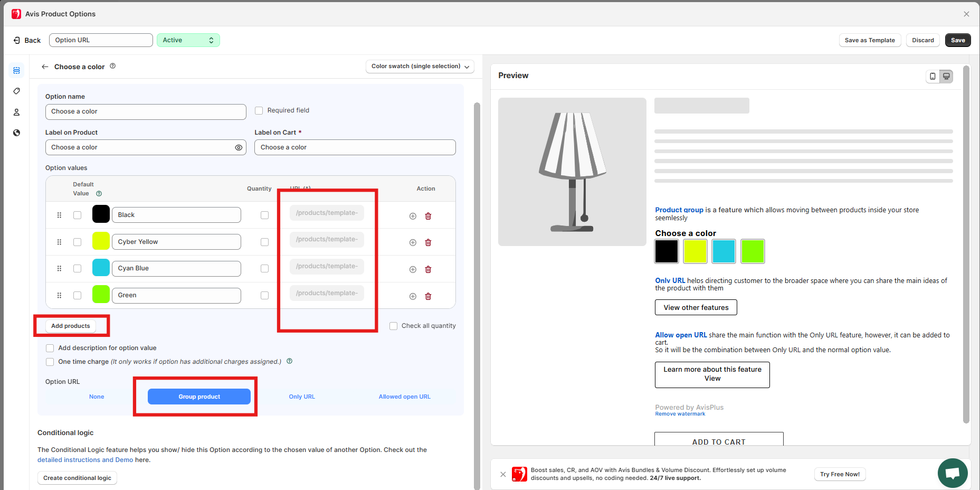Viewport: 980px width, 490px height.
Task: Select the Allowed open URL tab
Action: 404,397
